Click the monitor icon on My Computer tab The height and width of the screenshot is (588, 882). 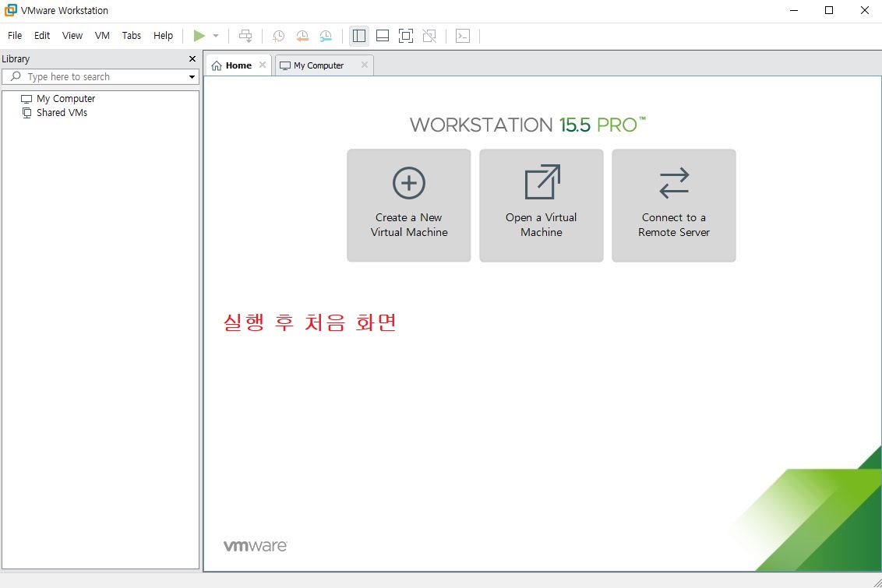(x=285, y=65)
